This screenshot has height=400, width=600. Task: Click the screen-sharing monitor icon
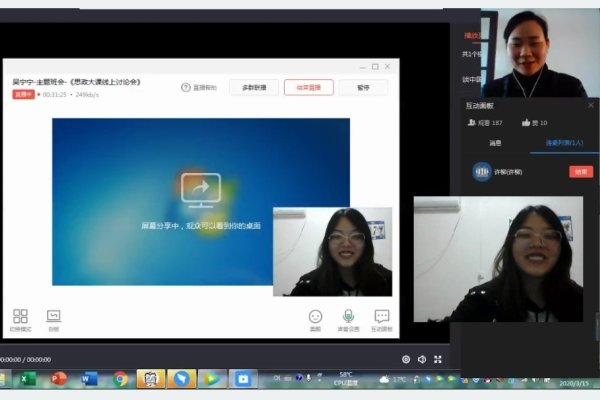[201, 187]
